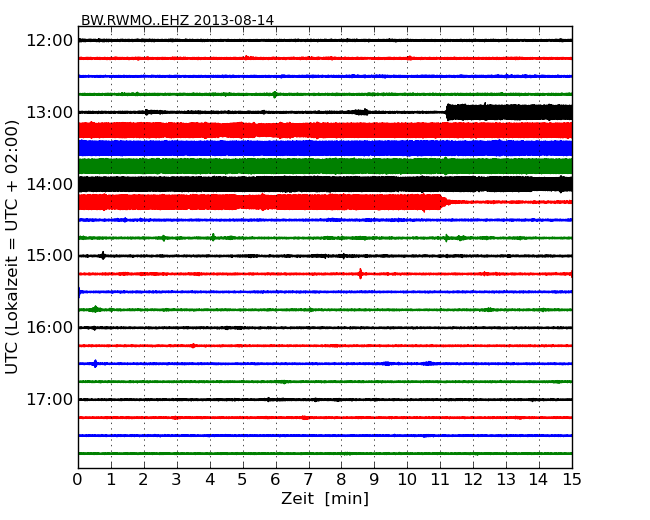The image size is (650, 520).
Task: Click the y-axis label UTC (Lokalzeit = UTC + 02:00)
Action: pos(12,247)
